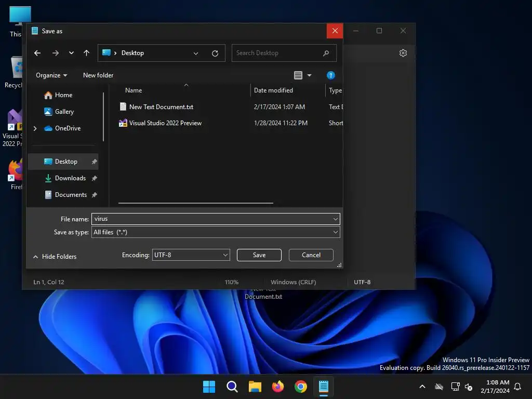Close the Save as dialog
532x399 pixels.
point(335,31)
